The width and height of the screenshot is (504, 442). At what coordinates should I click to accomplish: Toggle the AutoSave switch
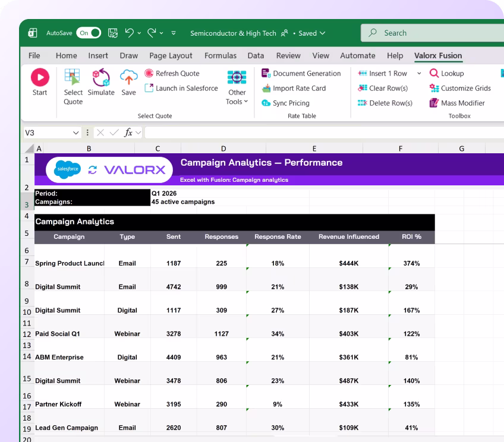89,33
